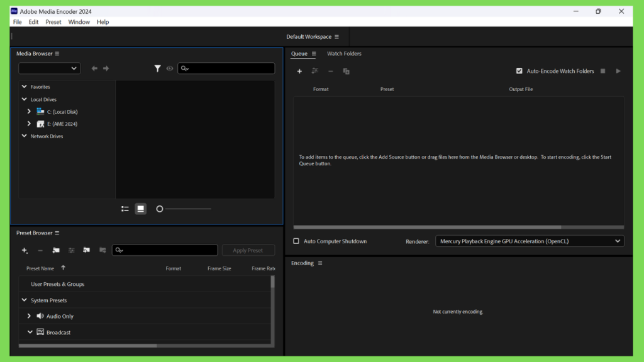644x362 pixels.
Task: Click the Preset Browser horizontal scrollbar
Action: [88, 346]
